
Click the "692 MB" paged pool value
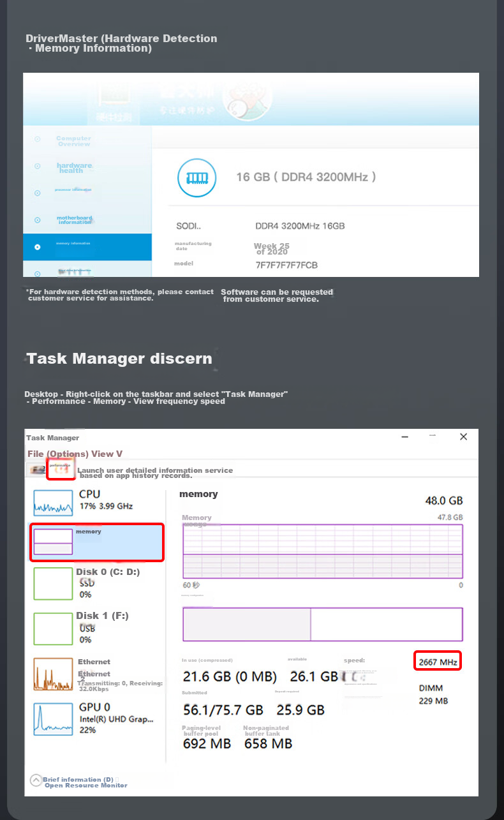click(207, 743)
